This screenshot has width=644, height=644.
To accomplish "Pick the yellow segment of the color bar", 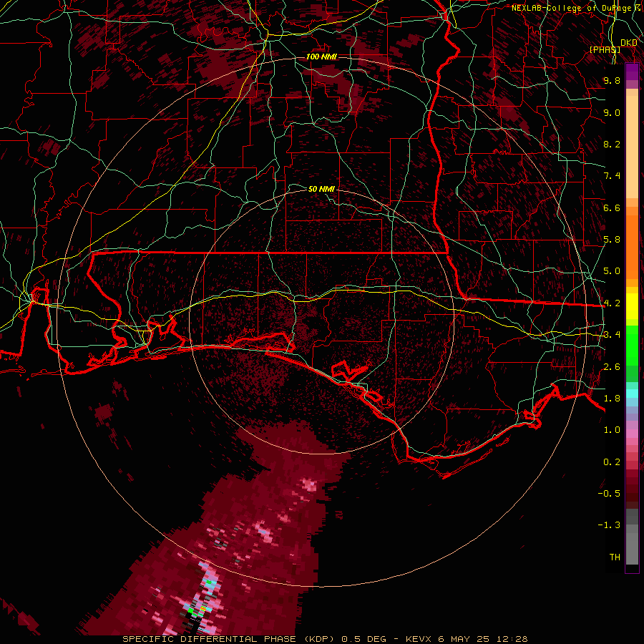I will (x=632, y=306).
